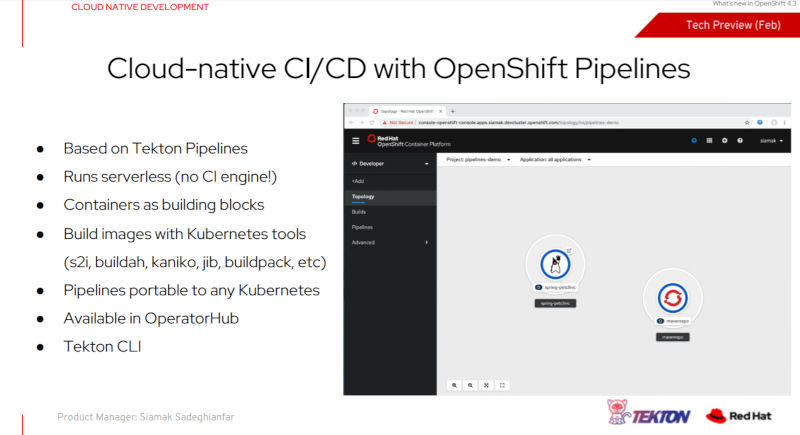Open the help question mark icon
Screen dimensions: 800x435
point(740,140)
